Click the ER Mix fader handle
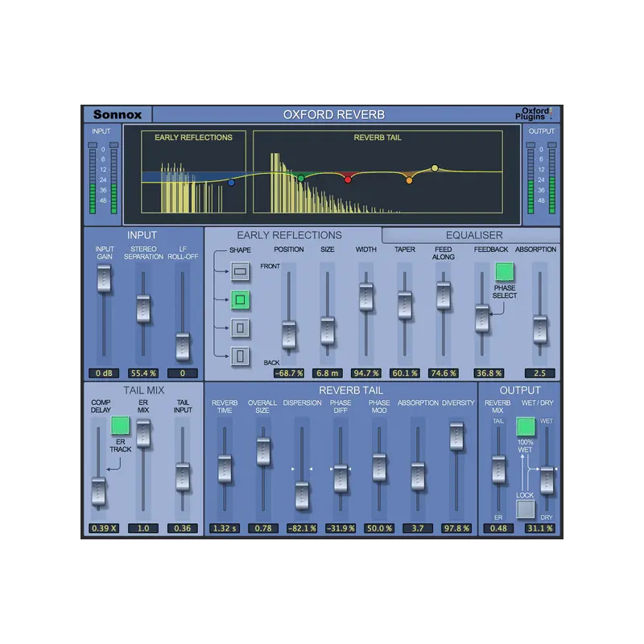This screenshot has height=644, width=644. tap(143, 433)
